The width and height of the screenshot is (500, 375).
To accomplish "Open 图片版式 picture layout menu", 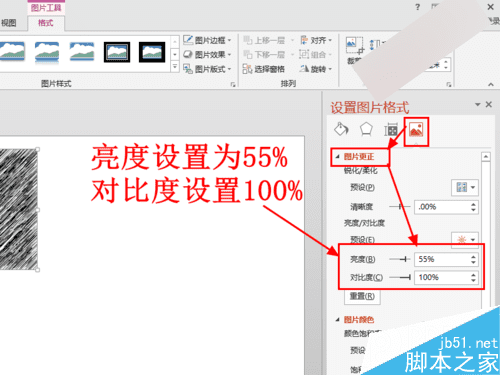I will (207, 69).
